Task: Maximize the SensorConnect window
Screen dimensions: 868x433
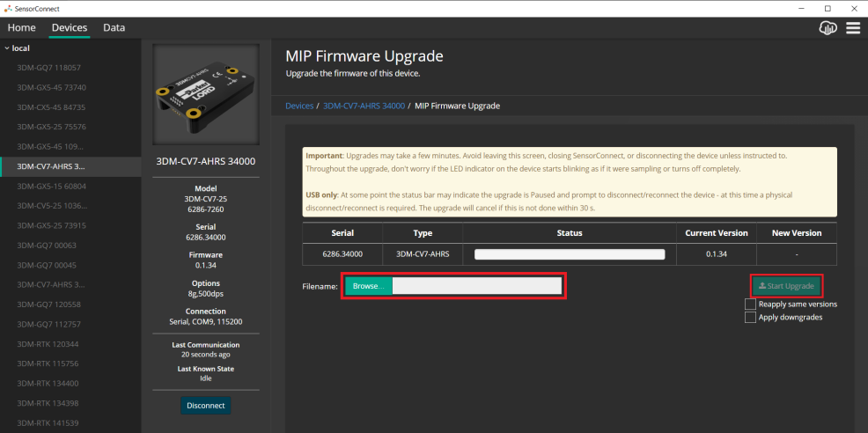Action: [x=828, y=8]
